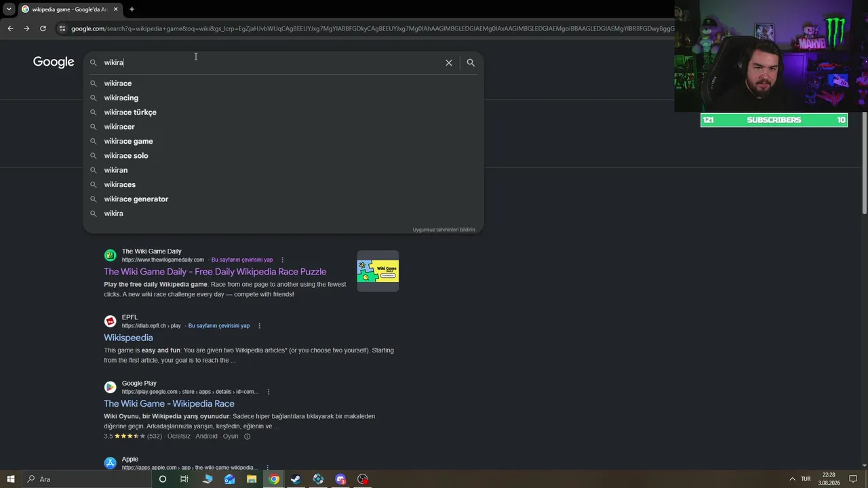
Task: Click The Wiki Game Daily site favicon
Action: (110, 256)
